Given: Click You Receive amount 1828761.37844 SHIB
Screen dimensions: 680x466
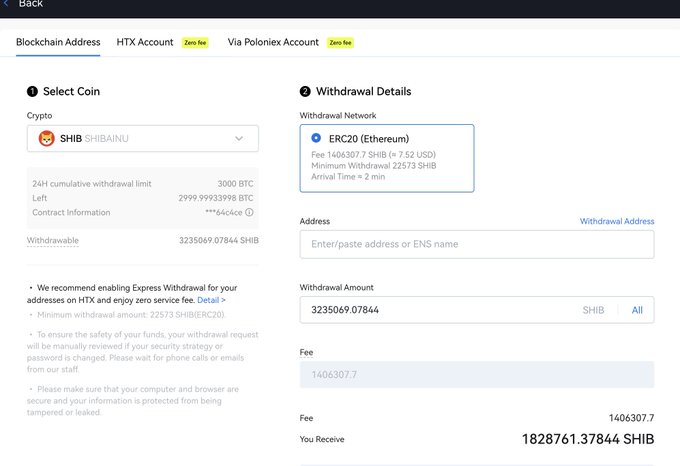Looking at the screenshot, I should (588, 439).
